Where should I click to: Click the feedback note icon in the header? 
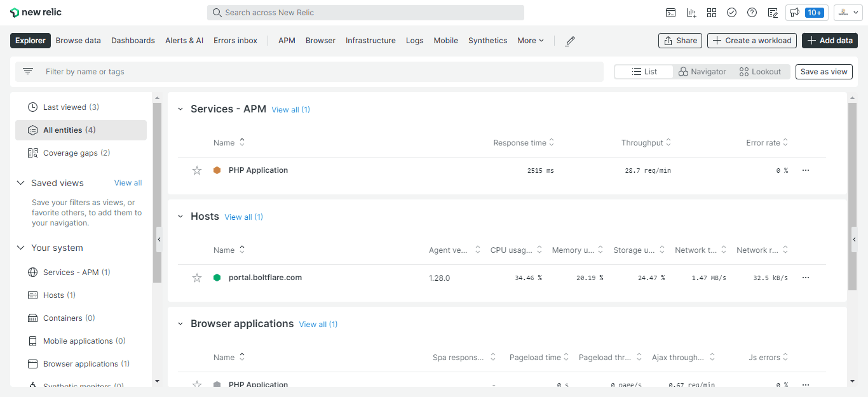pos(773,13)
